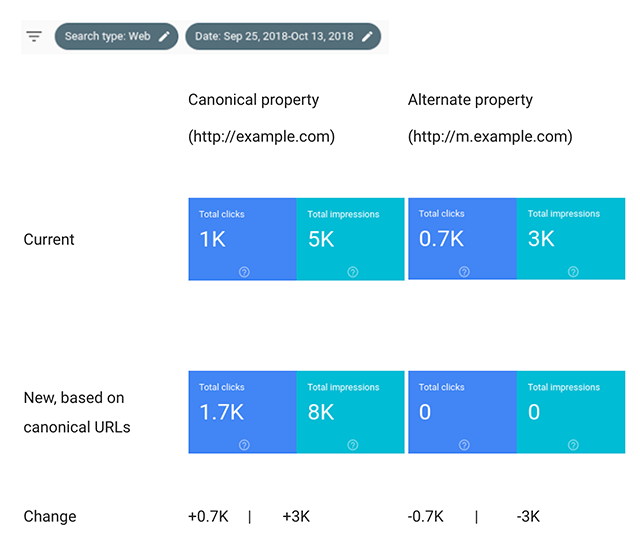Click help icon under alternate Current 3K impressions
Viewport: 640px width, 552px height.
[x=572, y=272]
